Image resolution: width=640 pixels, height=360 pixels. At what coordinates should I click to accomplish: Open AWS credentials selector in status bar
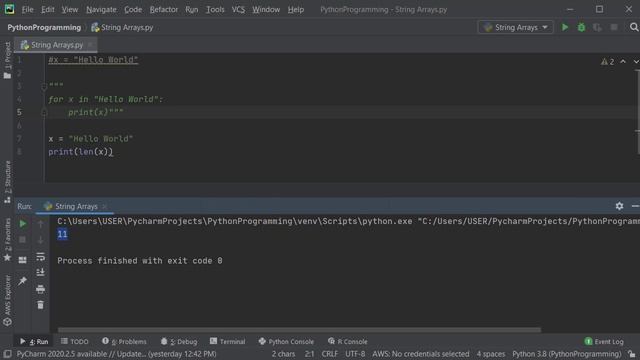420,354
